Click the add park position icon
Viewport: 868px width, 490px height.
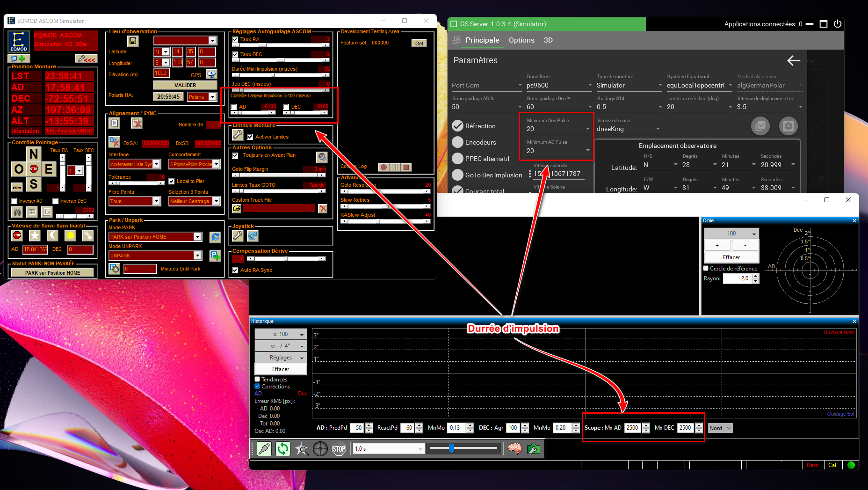215,256
